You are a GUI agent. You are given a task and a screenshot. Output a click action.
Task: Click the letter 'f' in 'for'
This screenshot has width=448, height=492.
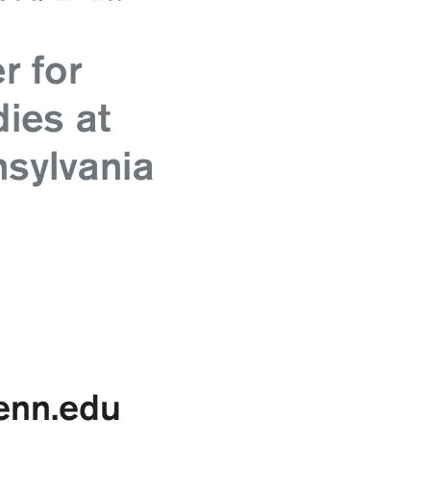tap(38, 70)
